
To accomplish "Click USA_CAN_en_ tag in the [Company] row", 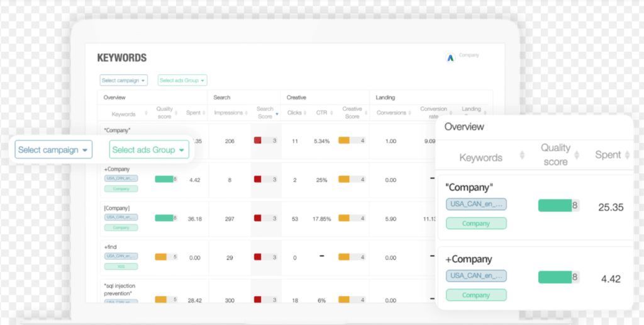I will (x=121, y=217).
